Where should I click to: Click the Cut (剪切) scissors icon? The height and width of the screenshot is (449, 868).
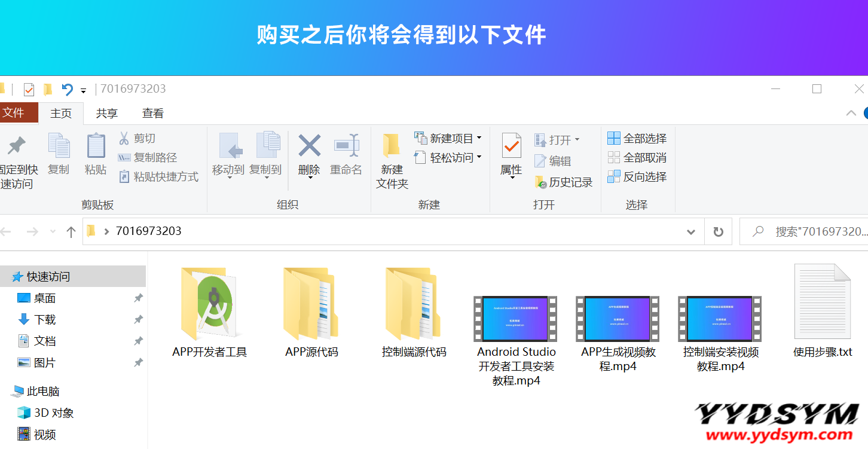[x=124, y=139]
